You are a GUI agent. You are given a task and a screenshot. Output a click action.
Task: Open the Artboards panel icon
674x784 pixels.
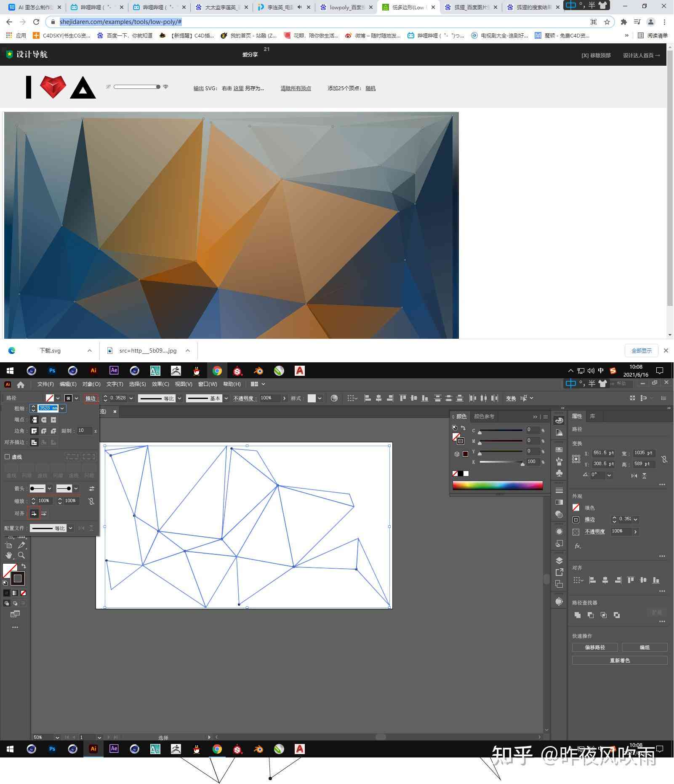pyautogui.click(x=559, y=584)
